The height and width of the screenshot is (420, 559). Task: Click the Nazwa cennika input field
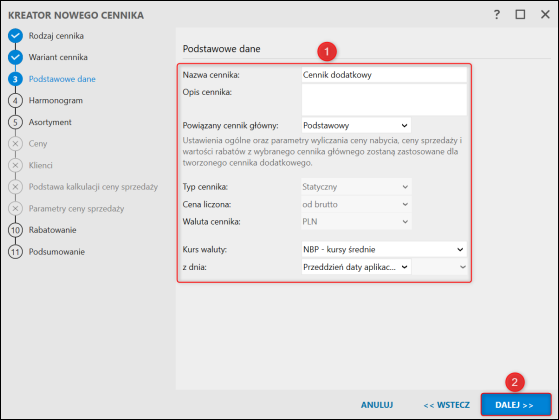[x=384, y=75]
